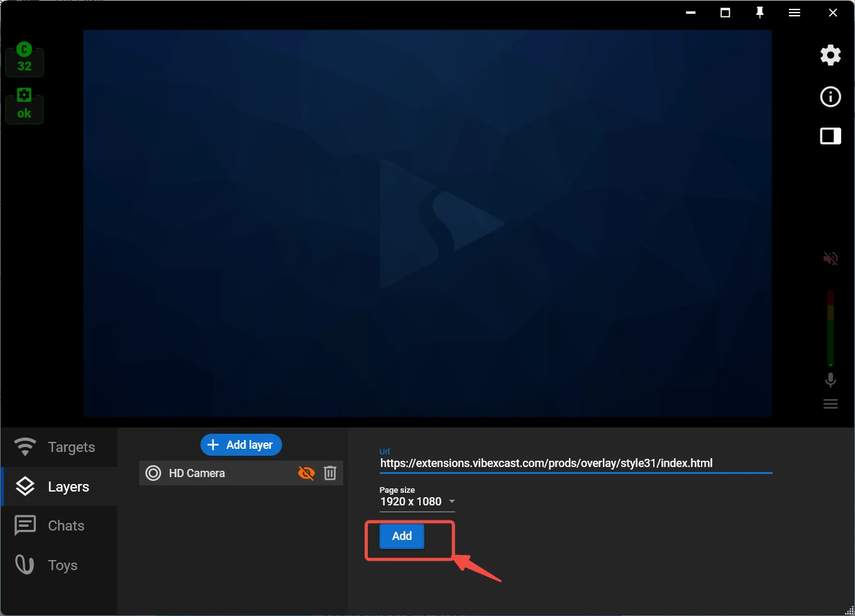Open the settings gear icon
The height and width of the screenshot is (616, 855).
[x=830, y=55]
